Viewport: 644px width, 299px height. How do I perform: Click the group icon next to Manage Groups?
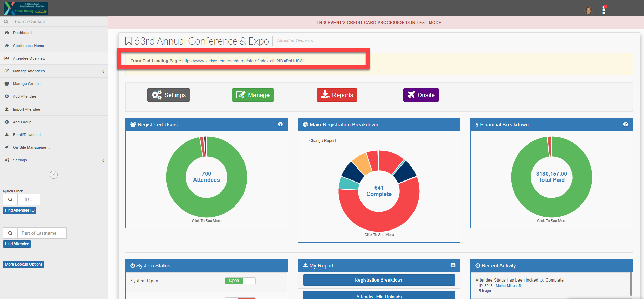coord(7,84)
